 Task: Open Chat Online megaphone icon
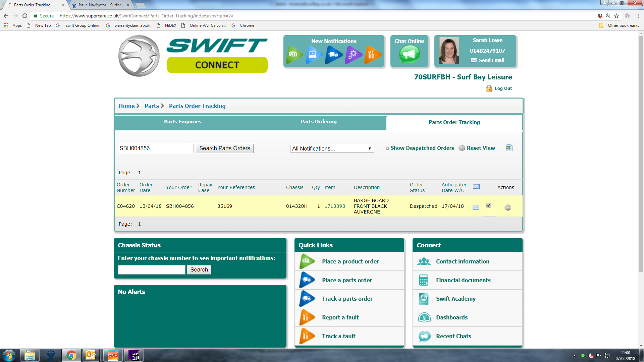click(x=409, y=55)
